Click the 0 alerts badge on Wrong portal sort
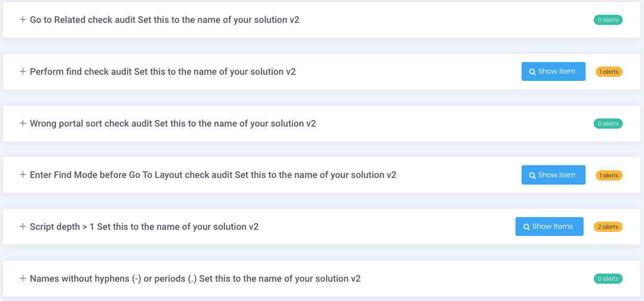This screenshot has height=301, width=644. pyautogui.click(x=608, y=124)
